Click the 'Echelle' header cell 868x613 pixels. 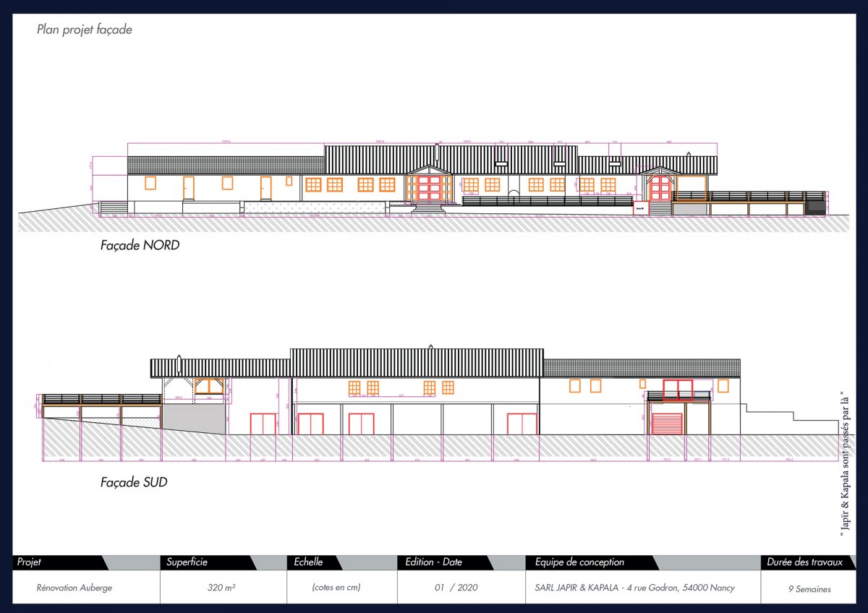(308, 562)
